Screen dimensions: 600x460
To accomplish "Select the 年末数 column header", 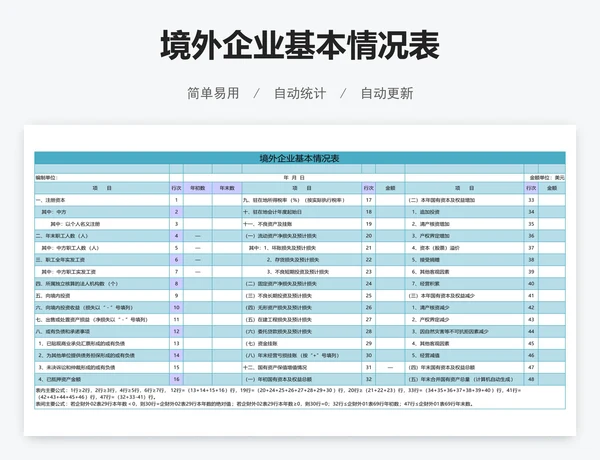I will click(227, 188).
